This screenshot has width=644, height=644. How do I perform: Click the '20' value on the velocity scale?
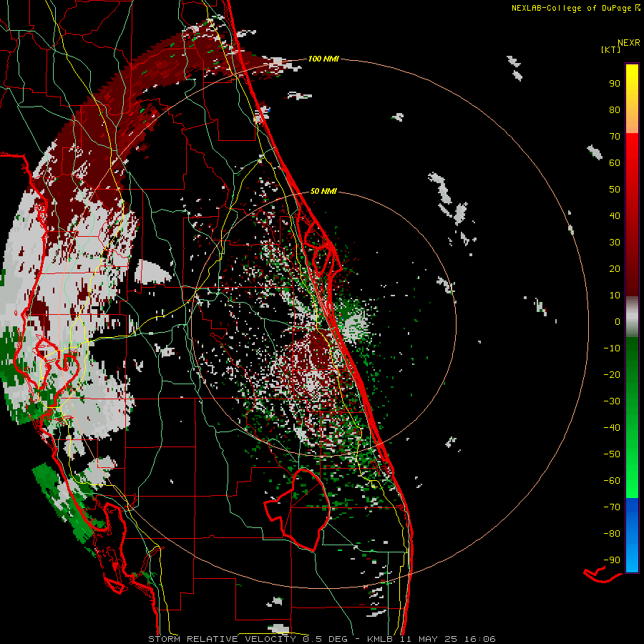pos(615,268)
